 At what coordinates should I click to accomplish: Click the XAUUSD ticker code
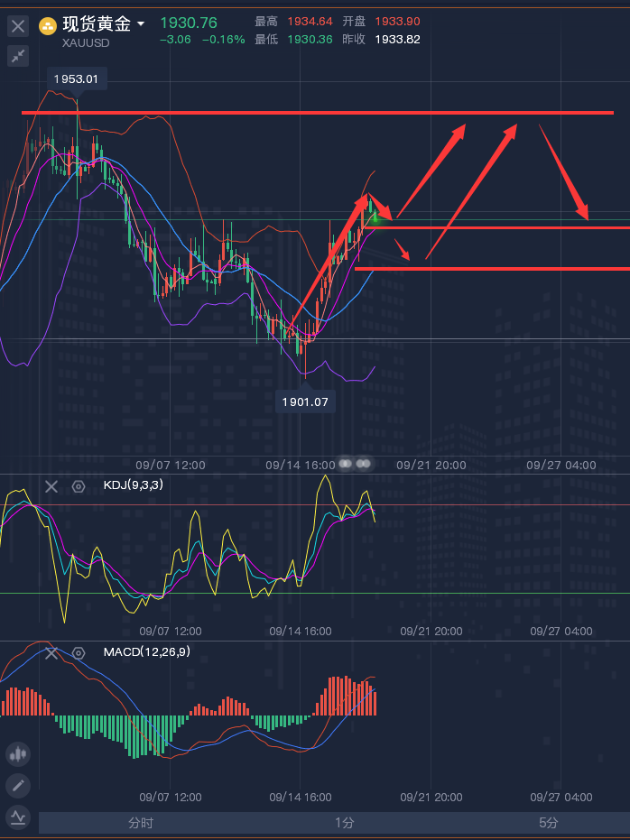(86, 43)
